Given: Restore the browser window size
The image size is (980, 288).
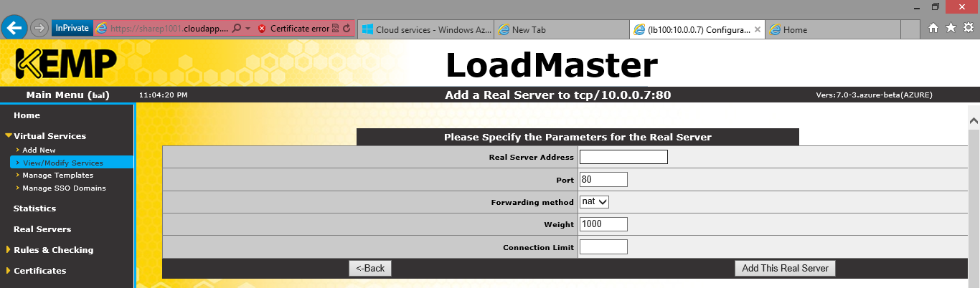Looking at the screenshot, I should click(935, 6).
